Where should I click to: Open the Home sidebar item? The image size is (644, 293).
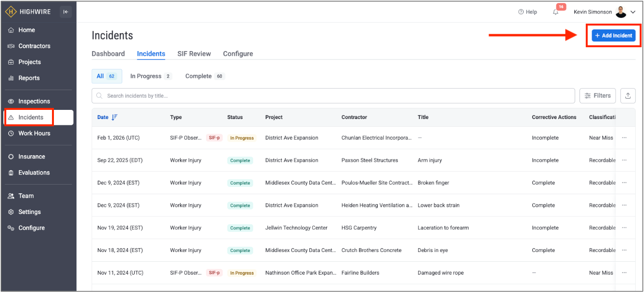(26, 30)
